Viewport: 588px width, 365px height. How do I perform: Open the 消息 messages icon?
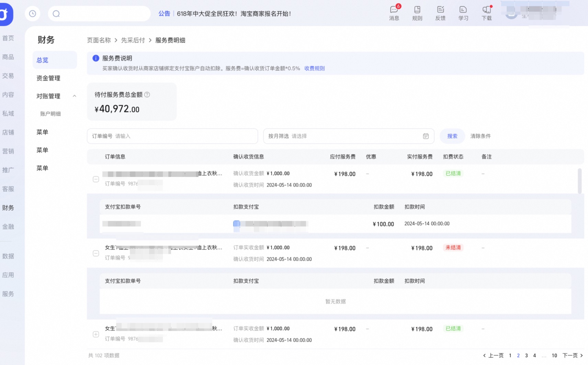(x=394, y=13)
